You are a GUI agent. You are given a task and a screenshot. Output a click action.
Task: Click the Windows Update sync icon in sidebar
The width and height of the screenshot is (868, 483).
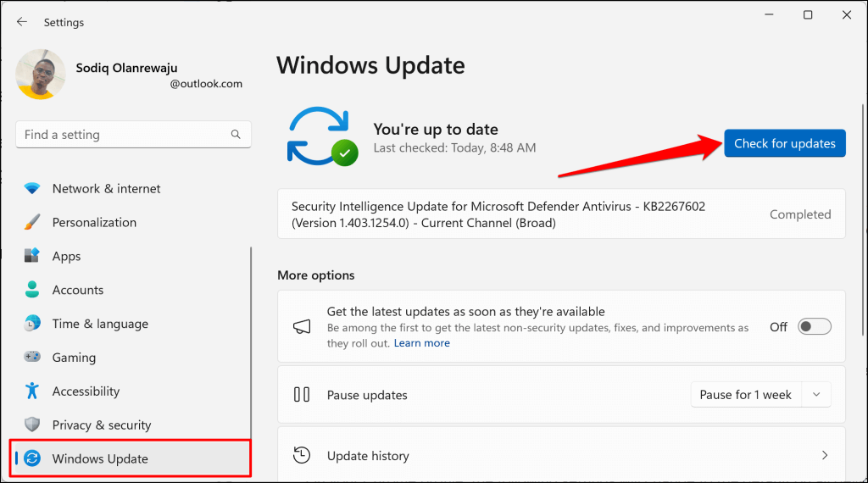[32, 458]
